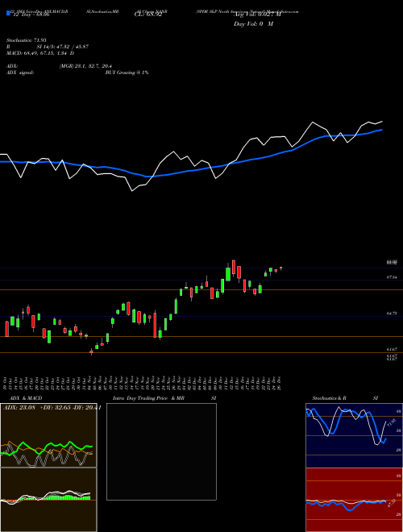The height and width of the screenshot is (532, 403).
Task: Click the 'Intra Day Trading Price & MR SI' title
Action: click(164, 398)
